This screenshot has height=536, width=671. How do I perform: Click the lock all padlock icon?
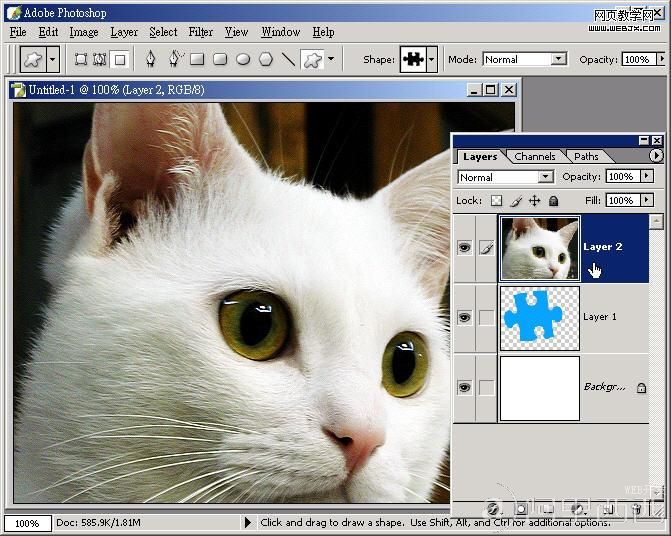point(553,201)
